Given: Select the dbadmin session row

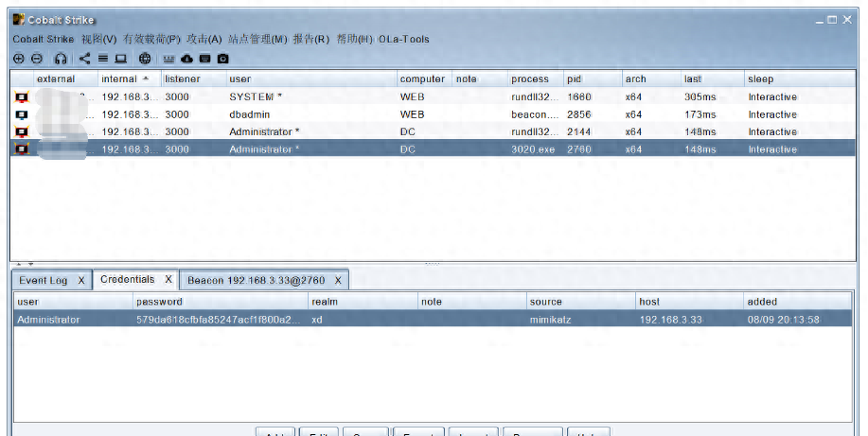Looking at the screenshot, I should click(433, 114).
